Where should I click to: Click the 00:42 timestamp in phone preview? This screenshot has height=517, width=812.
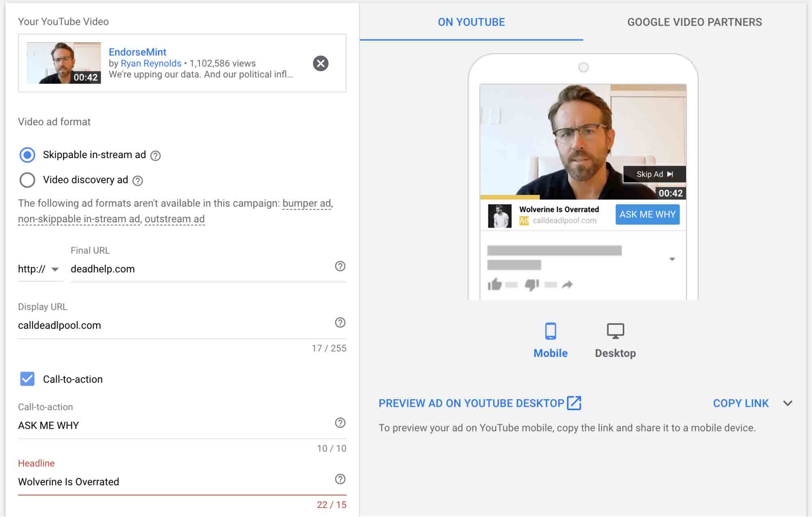point(671,193)
